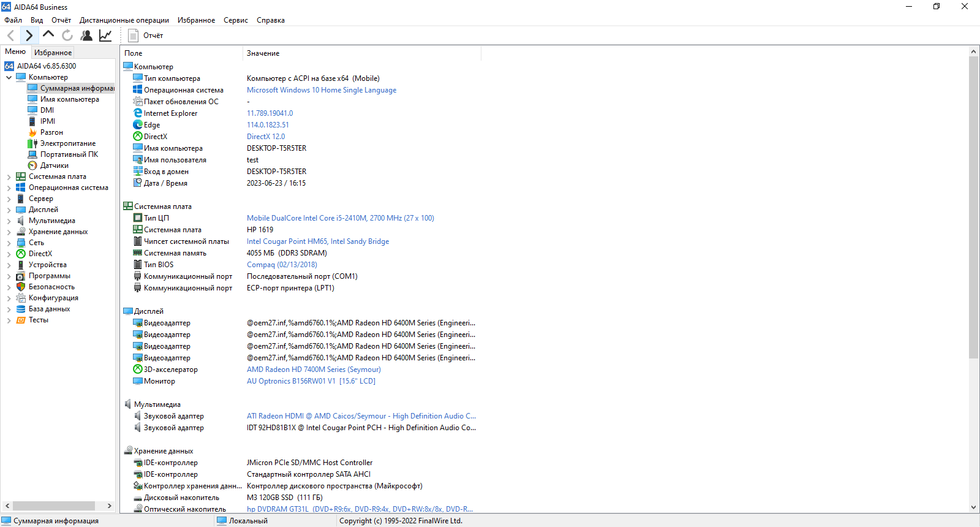Expand the Конфигурация tree node
The height and width of the screenshot is (527, 980).
(9, 298)
